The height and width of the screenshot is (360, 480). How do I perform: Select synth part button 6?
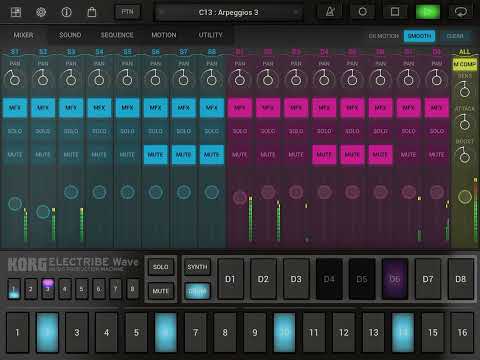point(99,289)
